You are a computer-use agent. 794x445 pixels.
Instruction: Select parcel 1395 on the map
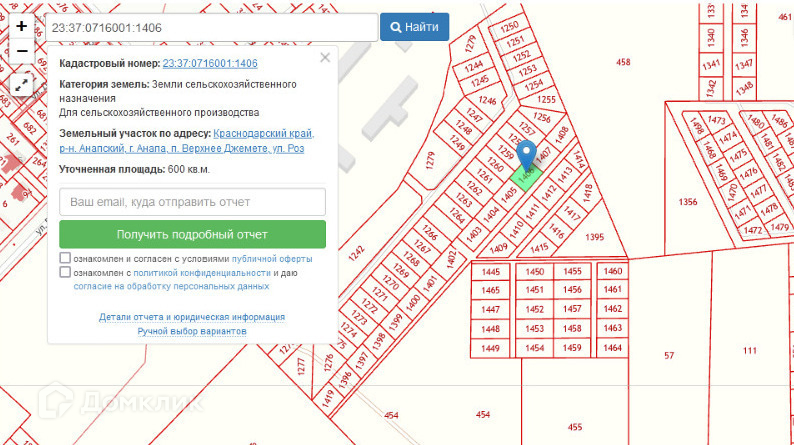tap(594, 237)
